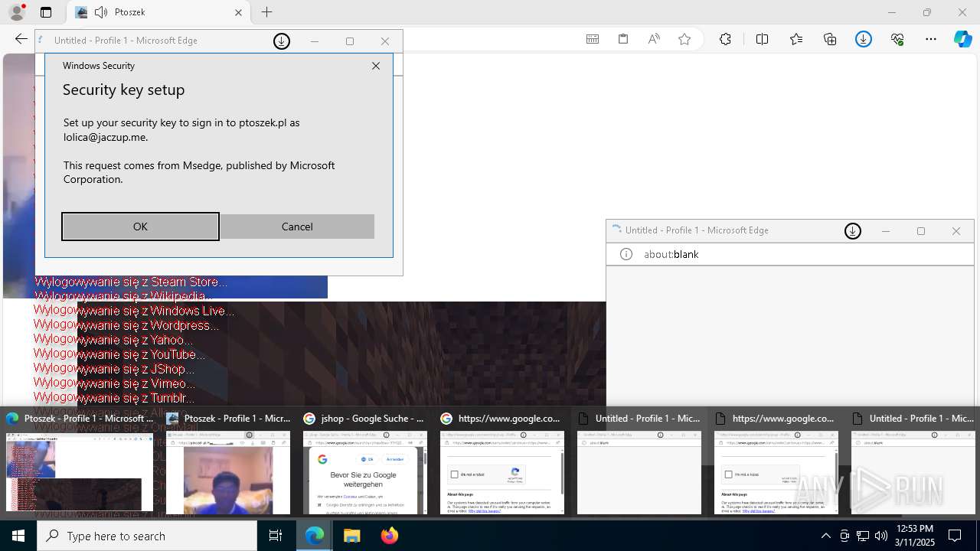View site information icon beside about:blank
Screen dimensions: 980x551
(626, 254)
